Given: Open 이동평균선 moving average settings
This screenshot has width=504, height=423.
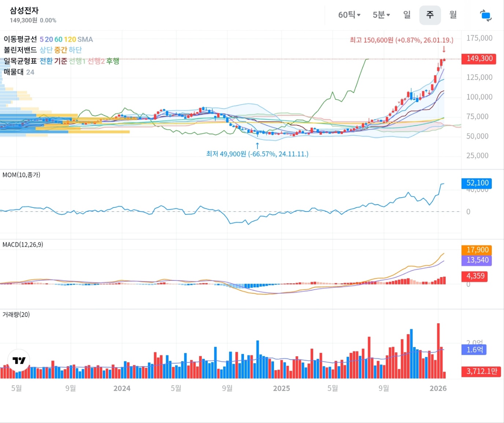Looking at the screenshot, I should 21,39.
